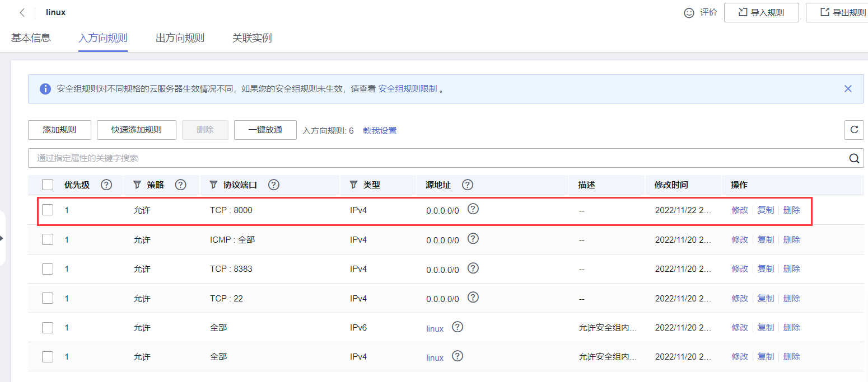Open the 安全组规则限制 link
This screenshot has height=382, width=868.
[408, 89]
